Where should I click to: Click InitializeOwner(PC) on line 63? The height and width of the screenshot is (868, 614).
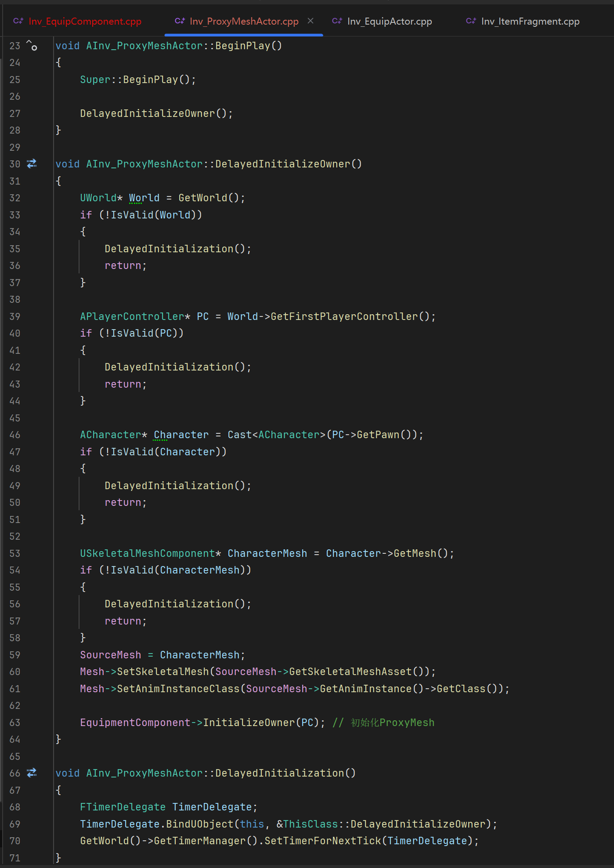(261, 723)
